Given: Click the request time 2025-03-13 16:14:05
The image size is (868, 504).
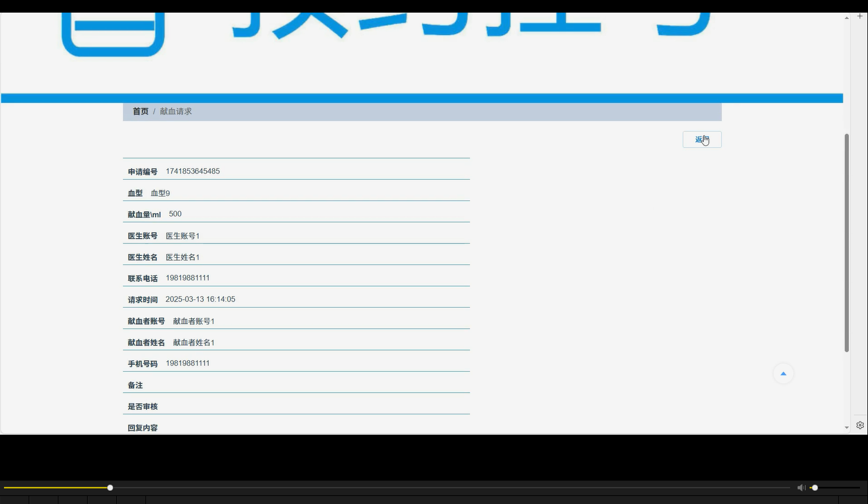Looking at the screenshot, I should [200, 299].
